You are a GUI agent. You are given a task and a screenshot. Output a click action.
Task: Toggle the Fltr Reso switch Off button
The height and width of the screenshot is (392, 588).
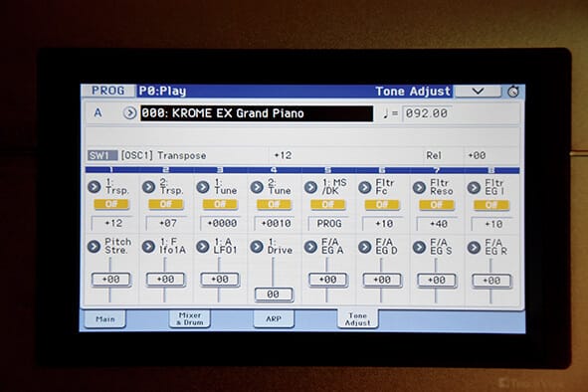tap(437, 205)
